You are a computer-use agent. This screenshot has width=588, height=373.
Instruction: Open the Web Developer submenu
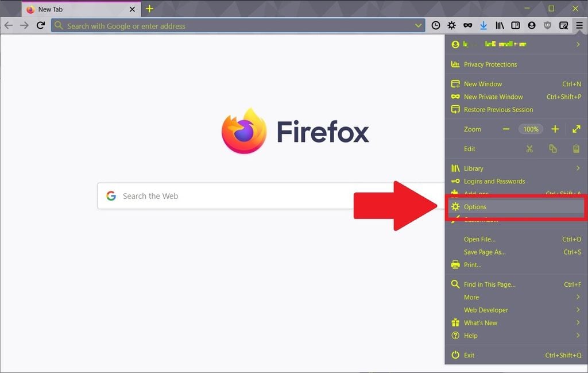coord(516,310)
